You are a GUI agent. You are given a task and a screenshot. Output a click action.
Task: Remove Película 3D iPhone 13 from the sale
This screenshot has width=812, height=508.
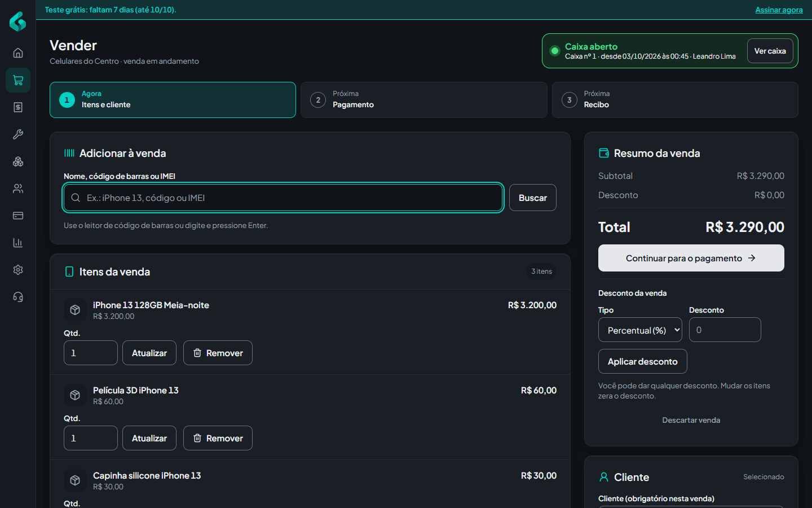point(218,438)
